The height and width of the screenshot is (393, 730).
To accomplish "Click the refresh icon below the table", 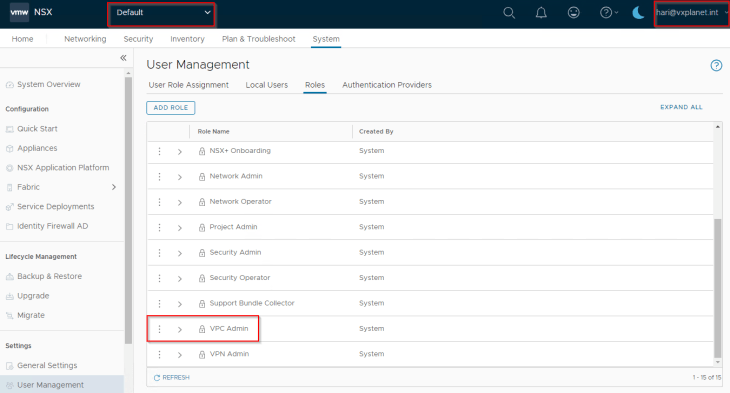I will coord(157,378).
